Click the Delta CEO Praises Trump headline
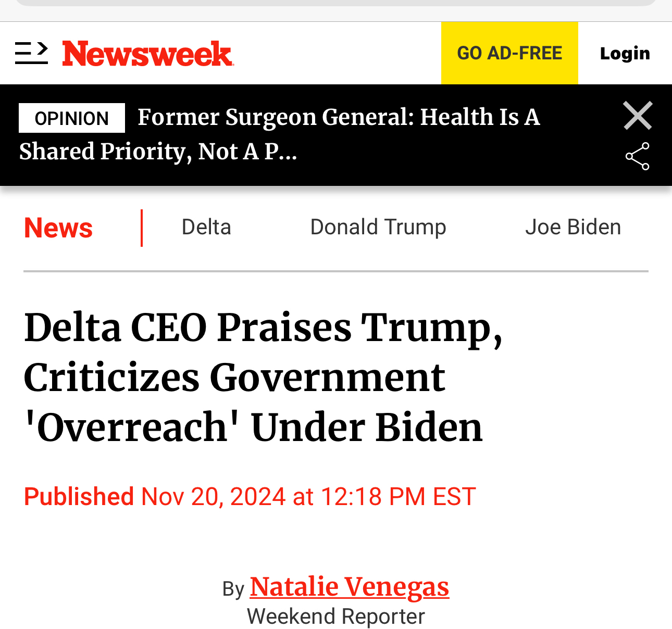 pyautogui.click(x=263, y=377)
